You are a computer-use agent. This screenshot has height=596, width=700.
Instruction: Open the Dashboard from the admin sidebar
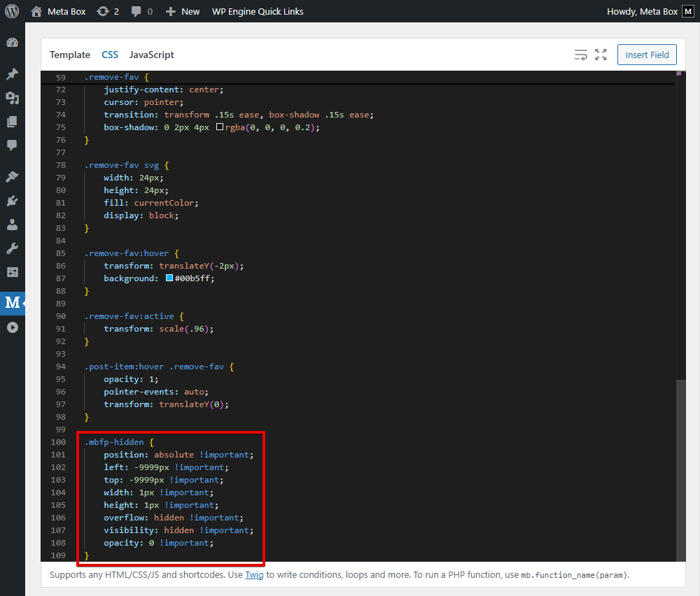pyautogui.click(x=12, y=42)
